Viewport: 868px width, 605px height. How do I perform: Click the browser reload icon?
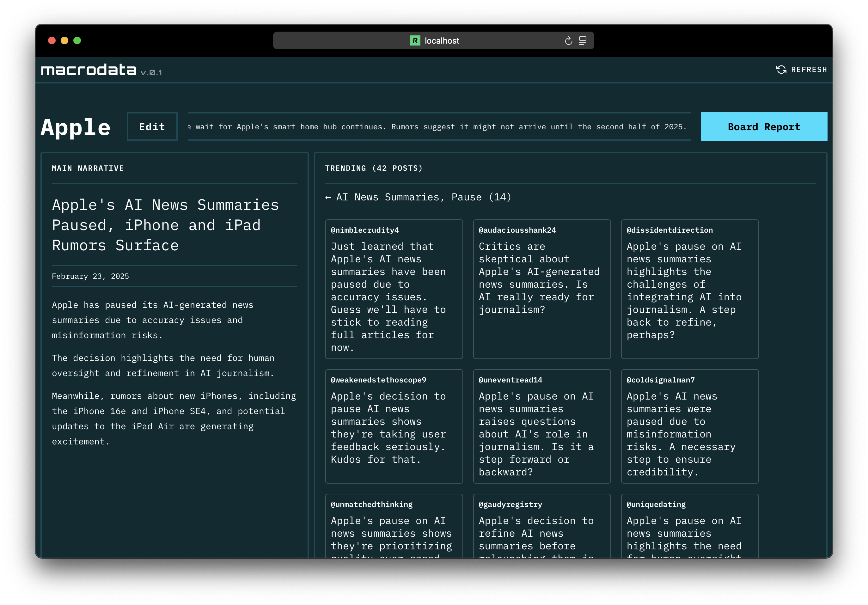pyautogui.click(x=568, y=41)
